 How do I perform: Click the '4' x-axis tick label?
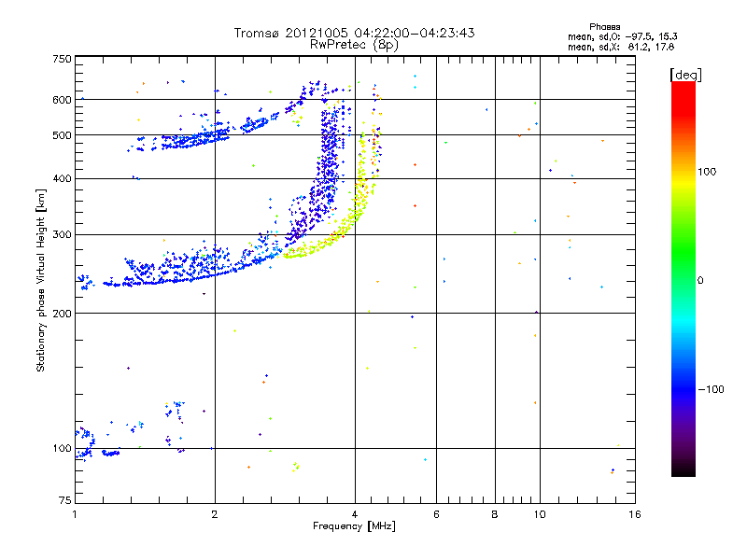[x=355, y=514]
